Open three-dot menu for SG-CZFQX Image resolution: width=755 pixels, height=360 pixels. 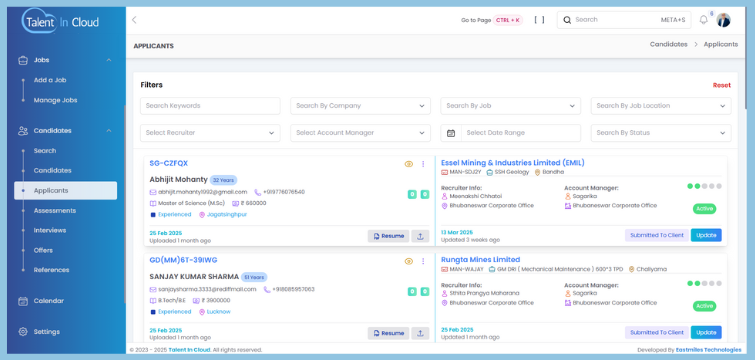coord(423,164)
